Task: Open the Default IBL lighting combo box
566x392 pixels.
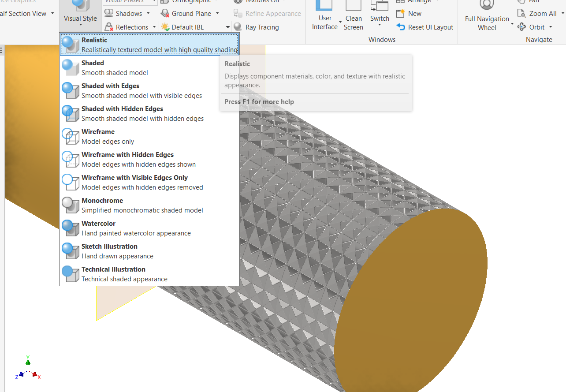Action: click(195, 27)
